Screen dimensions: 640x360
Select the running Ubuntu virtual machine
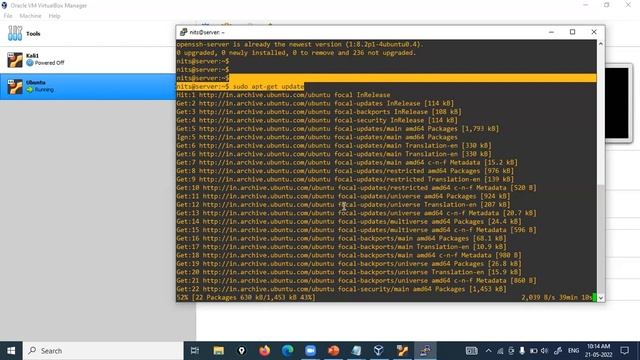88,87
